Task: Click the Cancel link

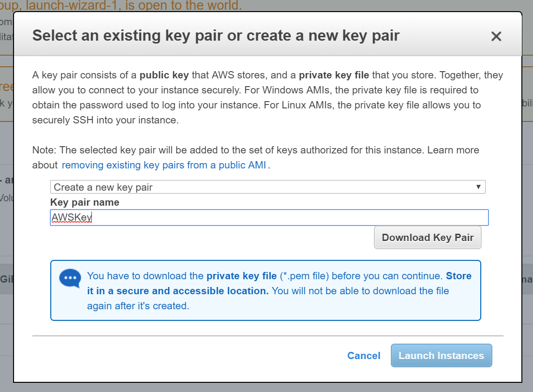Action: click(364, 356)
